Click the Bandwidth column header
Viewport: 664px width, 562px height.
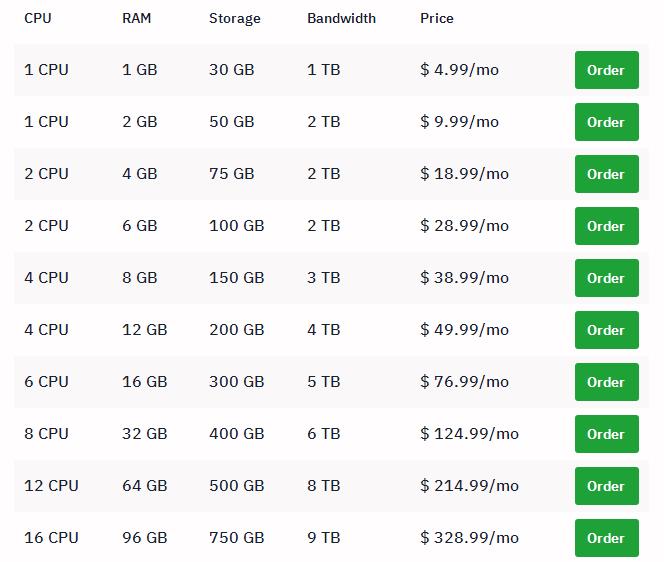click(341, 18)
